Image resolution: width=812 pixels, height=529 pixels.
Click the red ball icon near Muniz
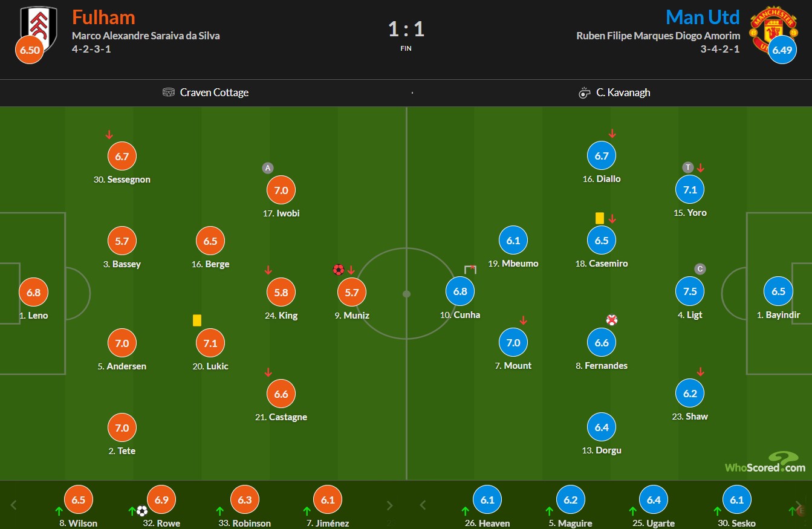338,270
